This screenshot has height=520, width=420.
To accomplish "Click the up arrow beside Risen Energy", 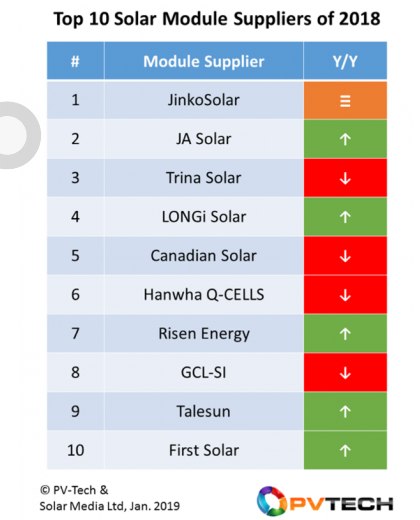I will click(345, 333).
